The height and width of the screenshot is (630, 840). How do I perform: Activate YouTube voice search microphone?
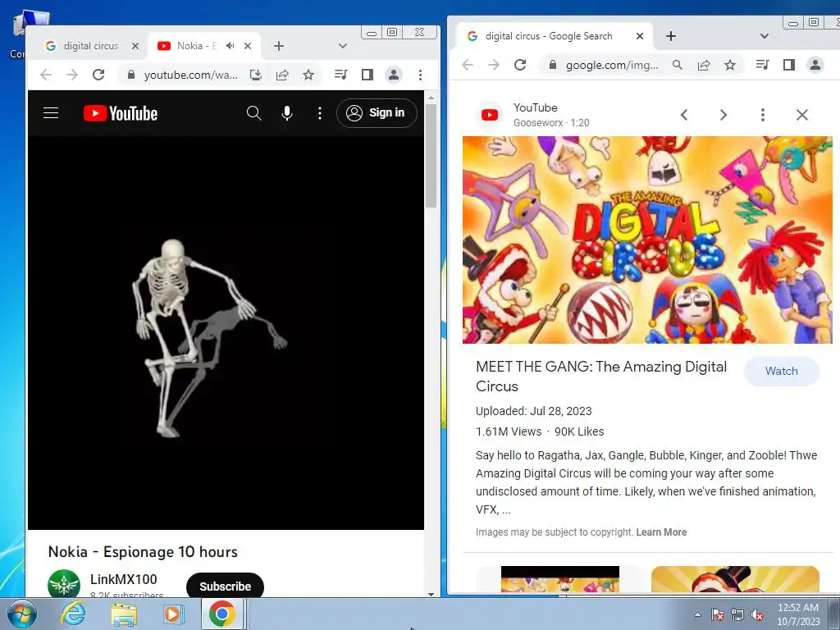pos(287,113)
